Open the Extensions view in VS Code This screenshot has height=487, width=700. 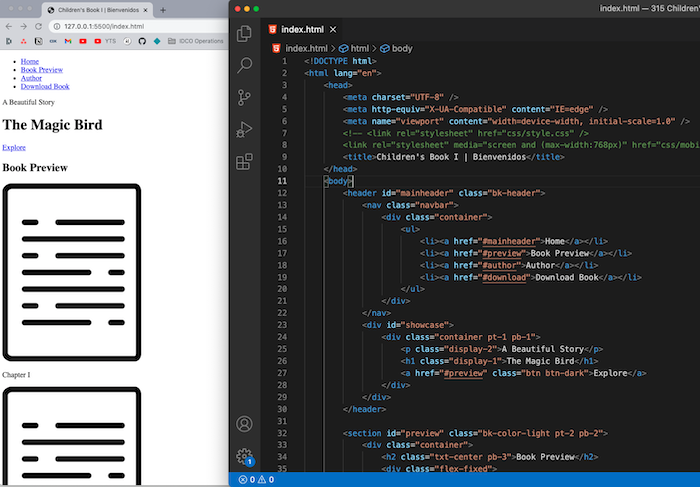(x=244, y=162)
